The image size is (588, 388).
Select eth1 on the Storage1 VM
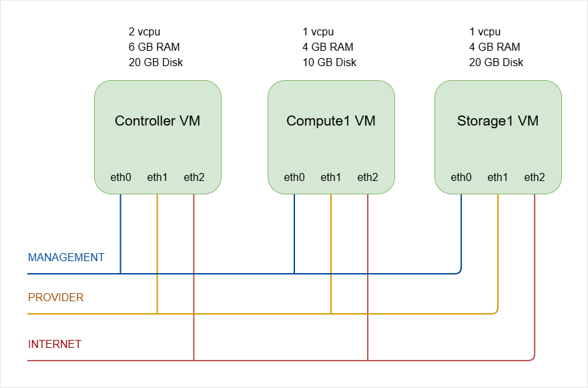point(498,178)
